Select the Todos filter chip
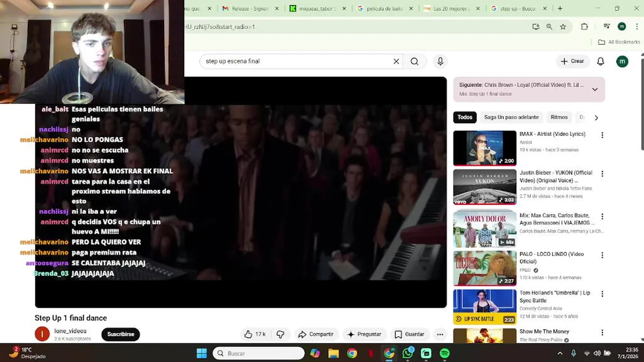This screenshot has height=362, width=644. 465,117
